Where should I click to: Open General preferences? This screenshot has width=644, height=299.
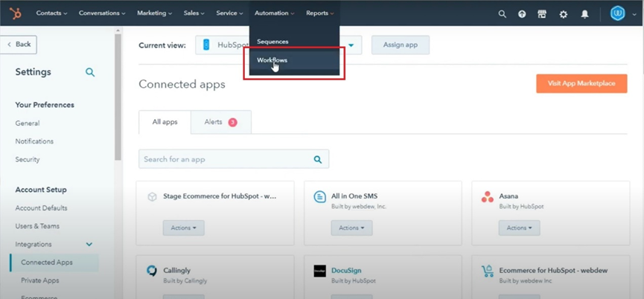point(28,123)
